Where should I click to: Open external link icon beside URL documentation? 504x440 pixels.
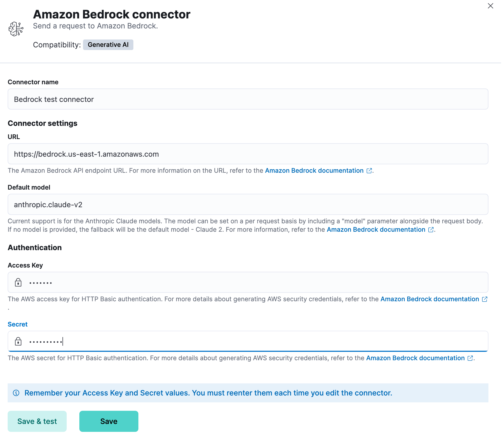coord(369,171)
